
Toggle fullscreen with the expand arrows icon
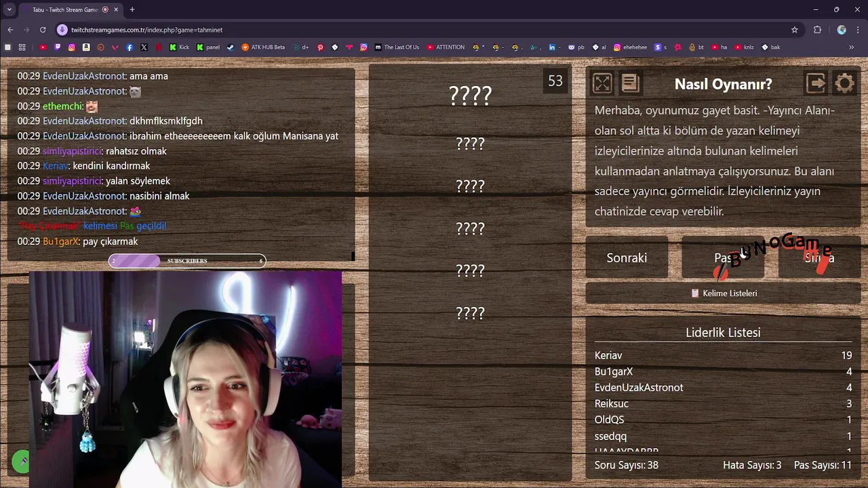point(602,83)
